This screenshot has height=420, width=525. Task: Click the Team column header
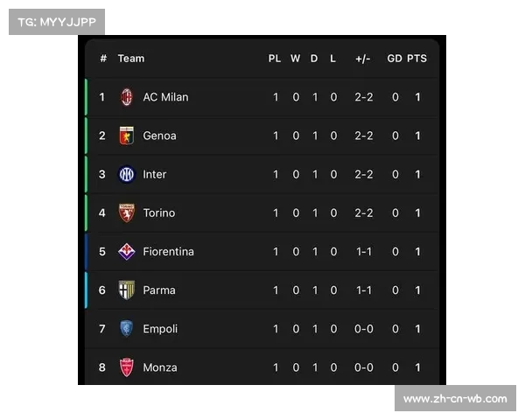tap(131, 59)
